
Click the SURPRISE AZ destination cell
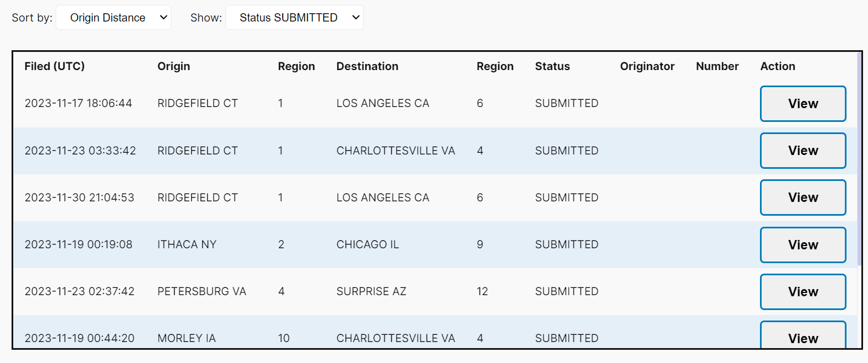click(371, 291)
